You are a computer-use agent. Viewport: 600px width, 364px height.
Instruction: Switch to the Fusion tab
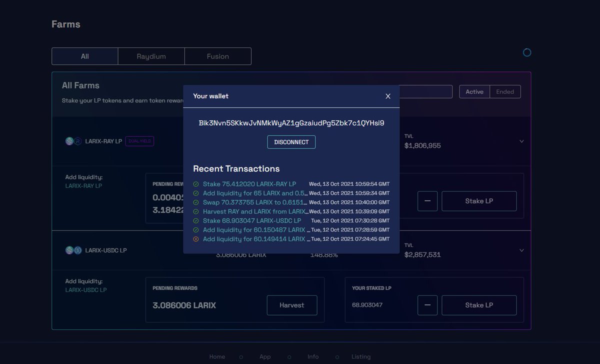(218, 56)
